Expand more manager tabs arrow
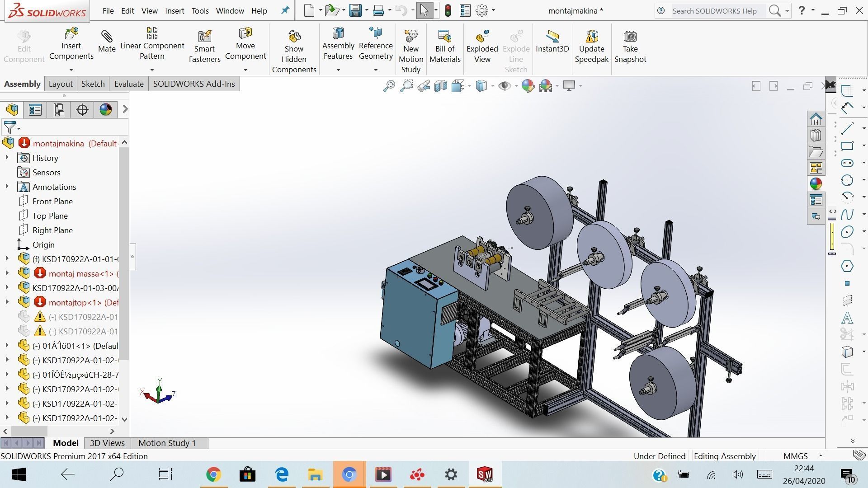This screenshot has height=488, width=868. coord(125,109)
